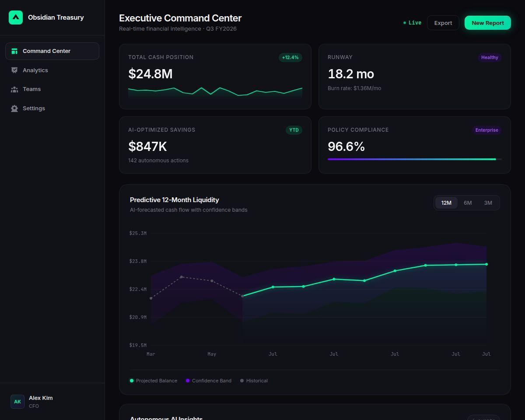The width and height of the screenshot is (525, 420).
Task: Click the Policy Compliance progress bar
Action: [415, 159]
